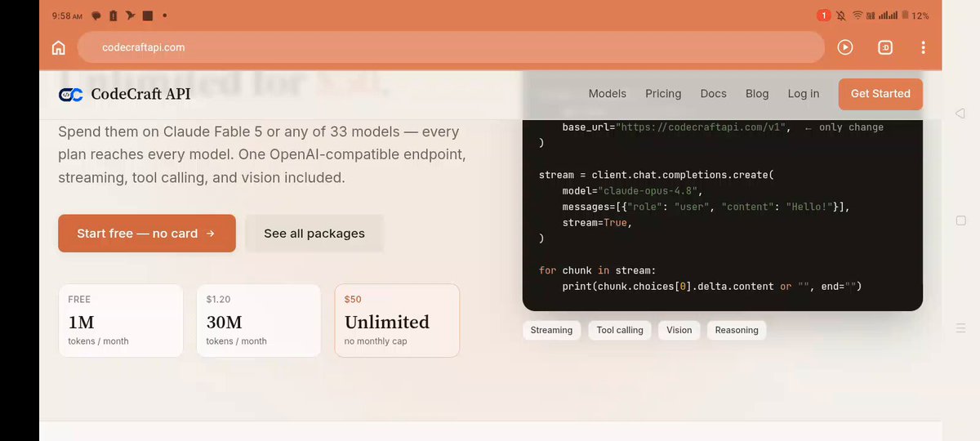Open the browser three-dot menu
Screen dimensions: 980x441
click(924, 47)
